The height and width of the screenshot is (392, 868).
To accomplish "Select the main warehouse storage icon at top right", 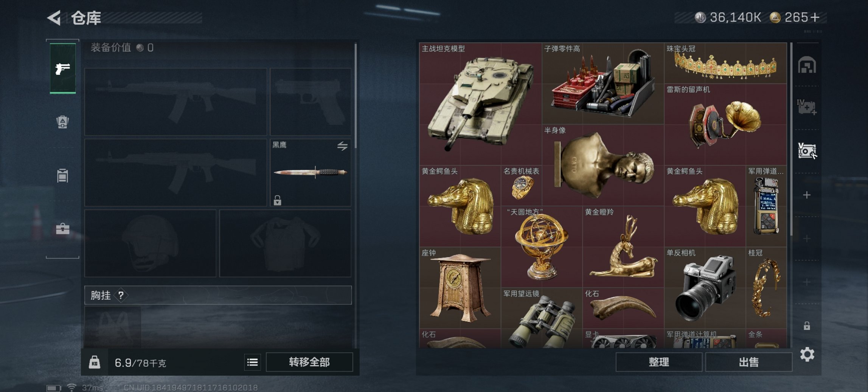I will click(807, 65).
